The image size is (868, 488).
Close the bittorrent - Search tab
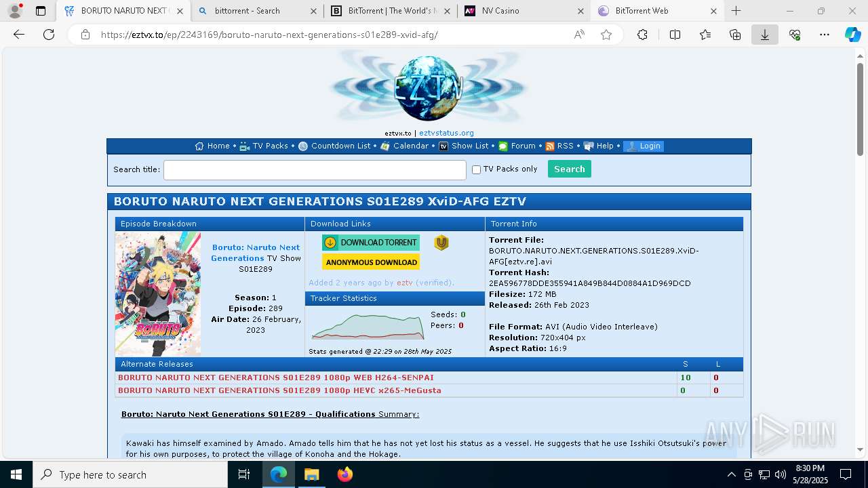point(313,11)
